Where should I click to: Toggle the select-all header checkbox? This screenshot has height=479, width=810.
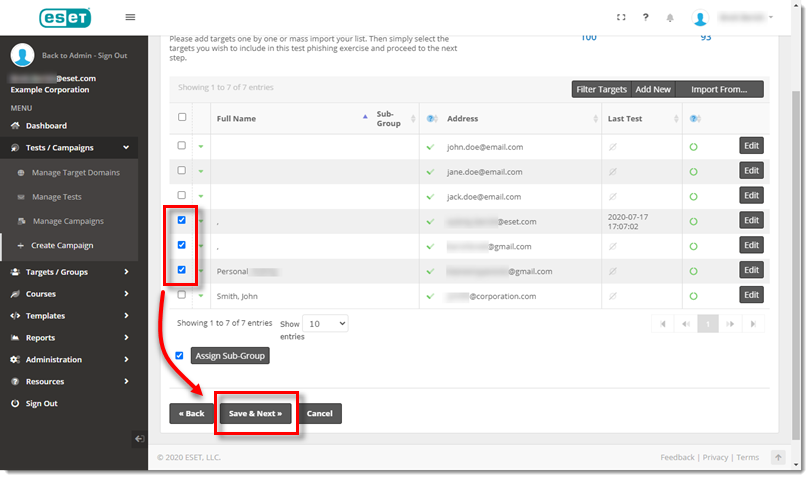[x=181, y=117]
